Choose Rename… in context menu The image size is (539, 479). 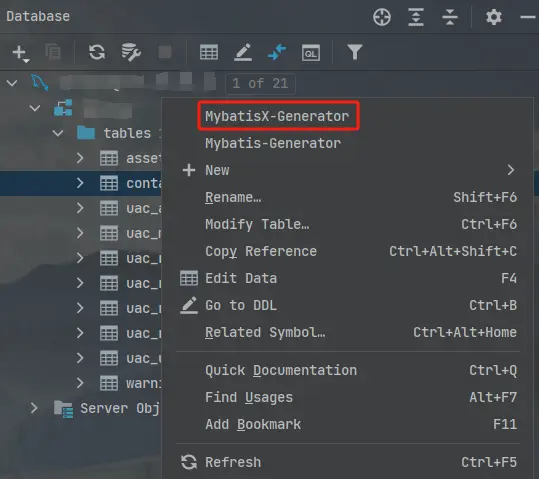(348, 197)
